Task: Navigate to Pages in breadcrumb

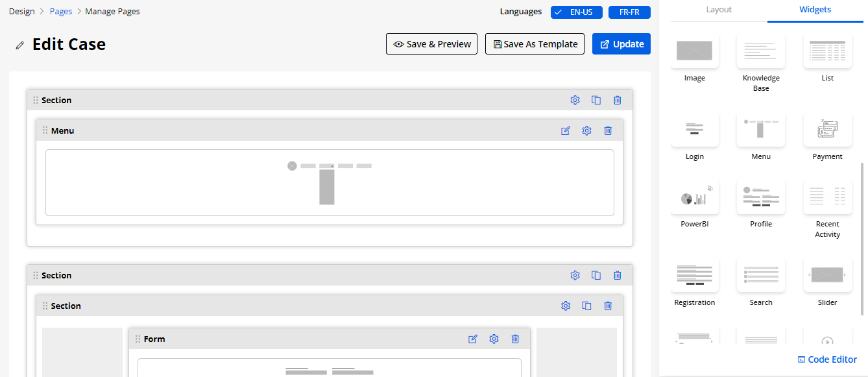Action: tap(61, 11)
